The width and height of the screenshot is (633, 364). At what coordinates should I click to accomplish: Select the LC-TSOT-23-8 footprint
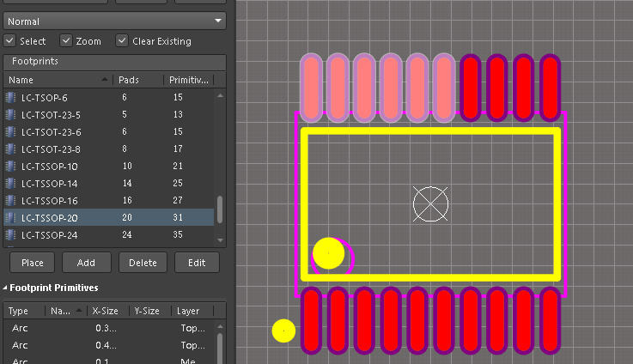point(108,149)
